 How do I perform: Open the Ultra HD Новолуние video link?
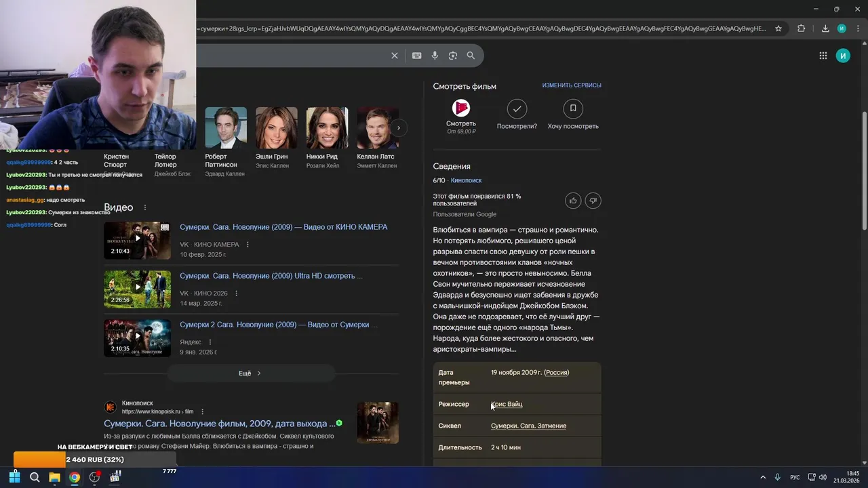click(271, 276)
